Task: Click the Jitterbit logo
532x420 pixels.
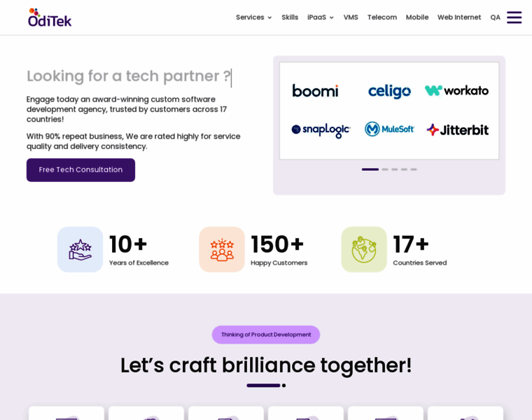Action: [457, 130]
